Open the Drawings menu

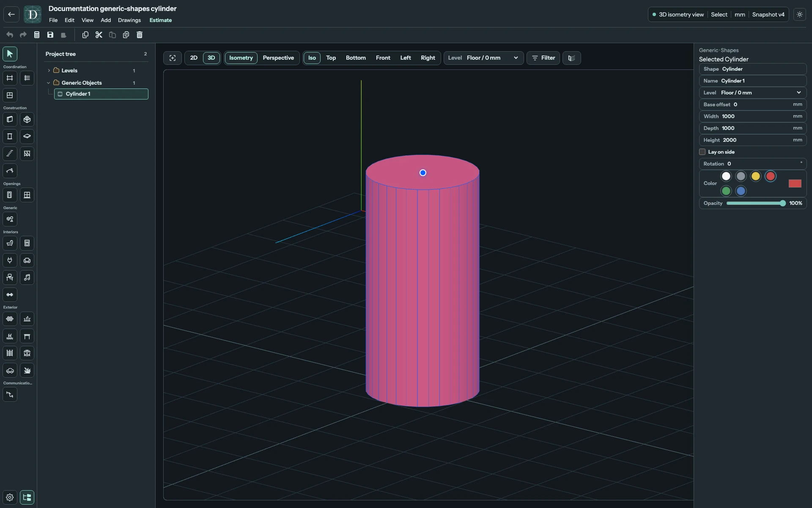(x=129, y=20)
